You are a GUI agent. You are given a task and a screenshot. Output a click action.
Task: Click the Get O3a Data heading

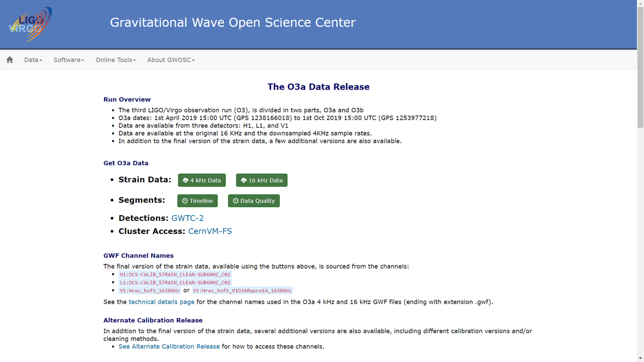pyautogui.click(x=126, y=163)
